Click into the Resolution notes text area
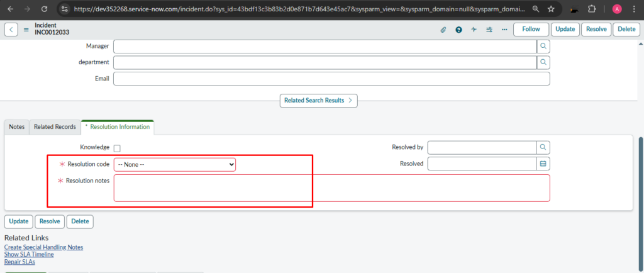This screenshot has width=644, height=273. [x=331, y=188]
